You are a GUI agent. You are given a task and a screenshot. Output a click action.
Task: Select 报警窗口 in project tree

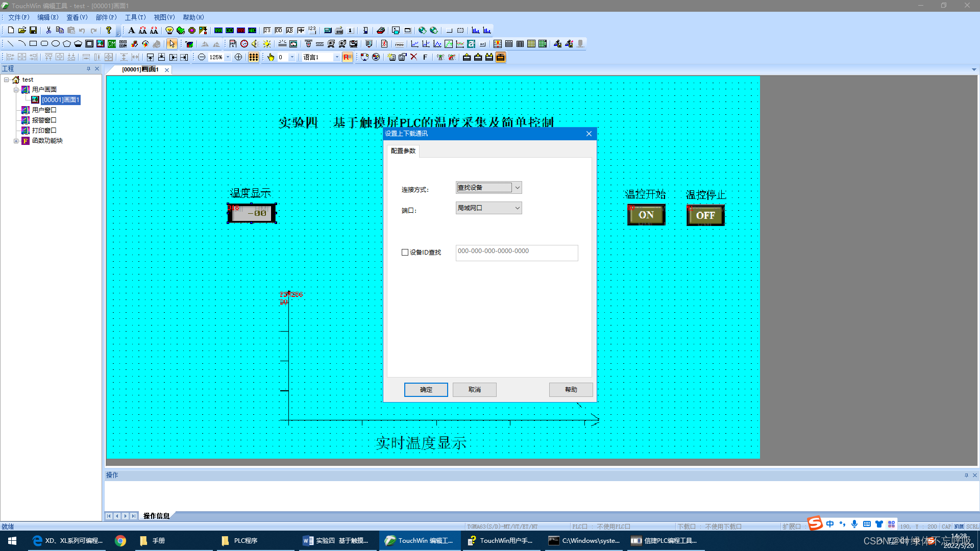click(x=44, y=120)
